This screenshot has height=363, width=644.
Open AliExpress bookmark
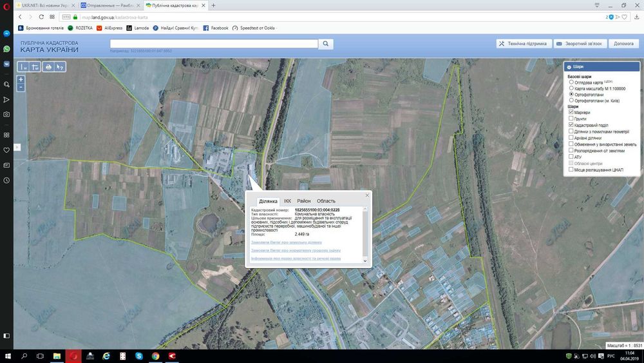(109, 28)
